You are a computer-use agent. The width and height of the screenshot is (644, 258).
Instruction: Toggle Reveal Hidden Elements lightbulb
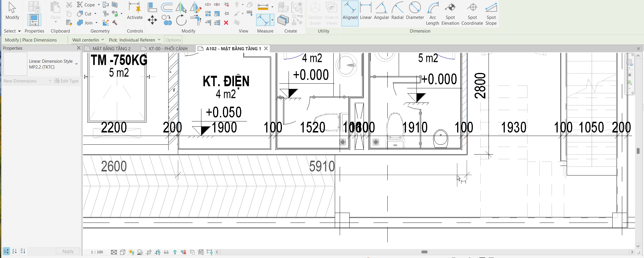(x=175, y=252)
